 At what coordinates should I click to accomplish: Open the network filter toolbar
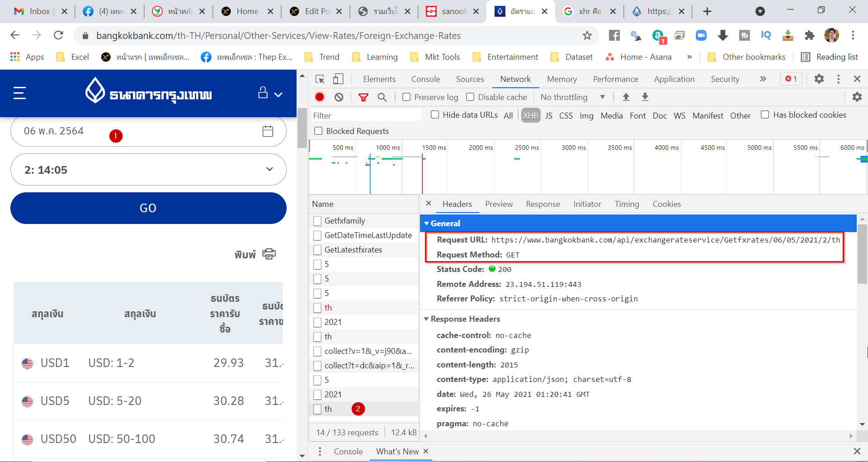(363, 97)
